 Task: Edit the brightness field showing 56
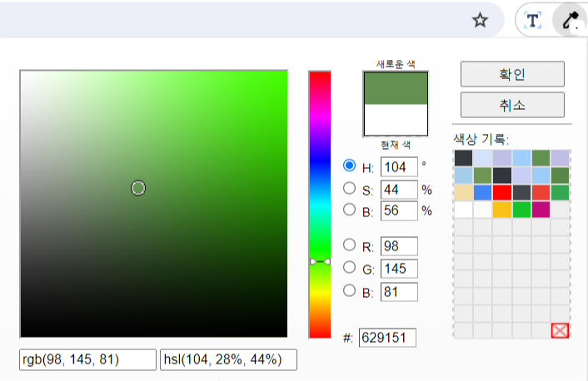pyautogui.click(x=399, y=210)
